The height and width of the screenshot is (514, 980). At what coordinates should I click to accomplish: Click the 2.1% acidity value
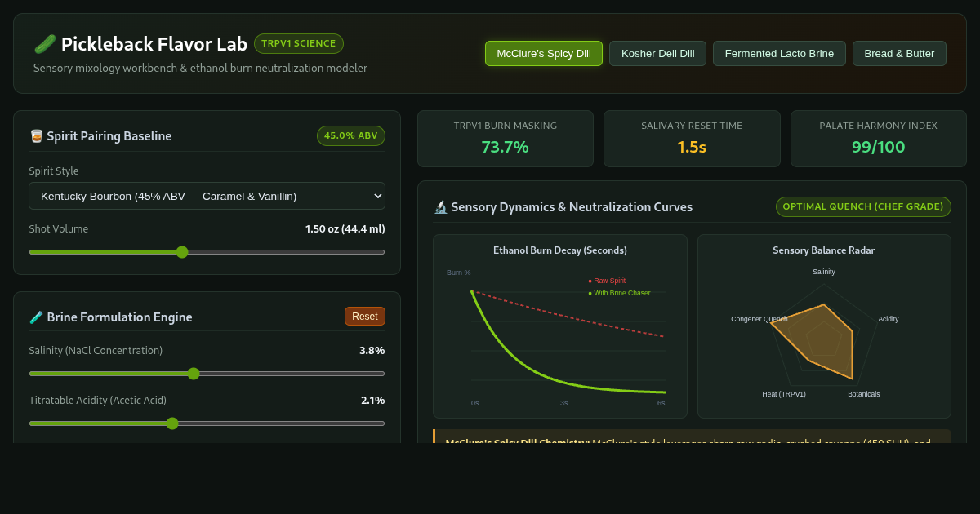tap(372, 401)
